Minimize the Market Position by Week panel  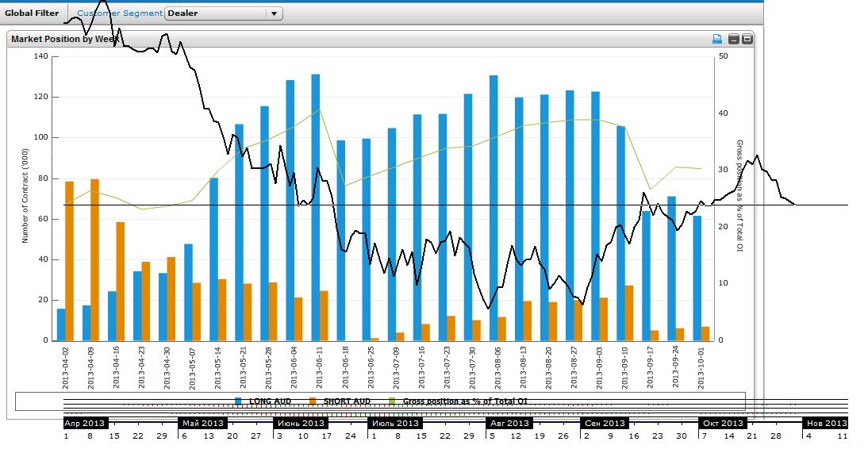733,39
